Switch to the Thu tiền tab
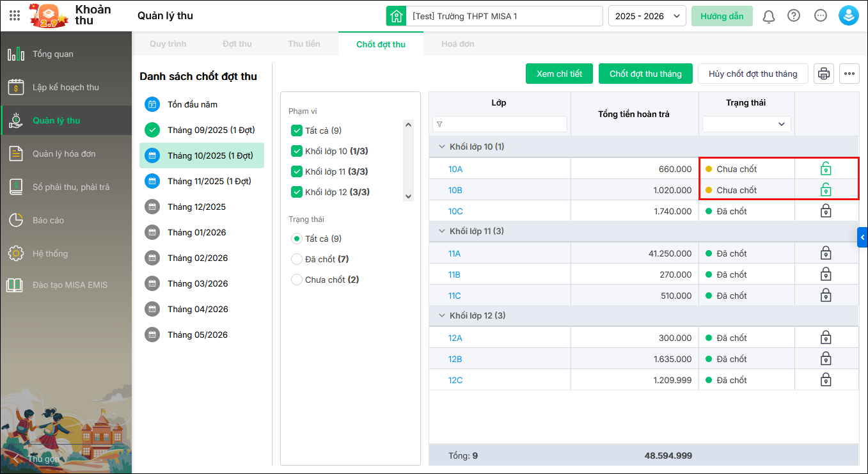This screenshot has width=868, height=474. click(304, 44)
